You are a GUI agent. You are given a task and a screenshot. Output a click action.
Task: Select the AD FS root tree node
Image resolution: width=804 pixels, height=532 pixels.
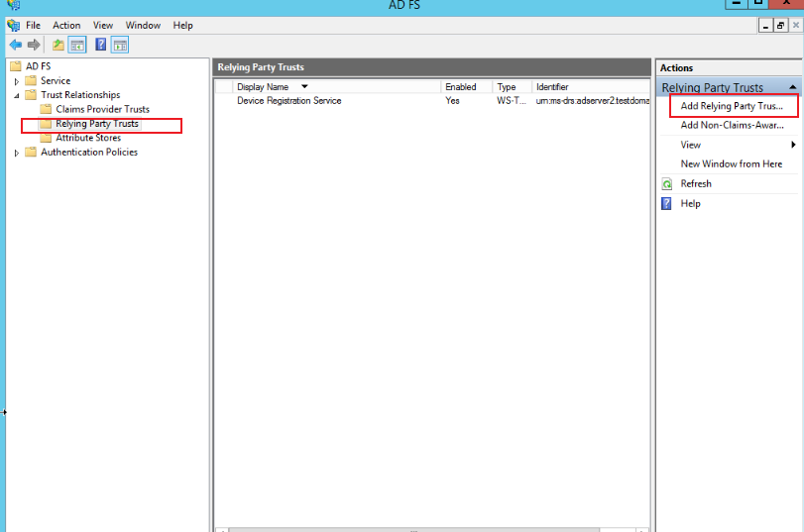click(38, 66)
